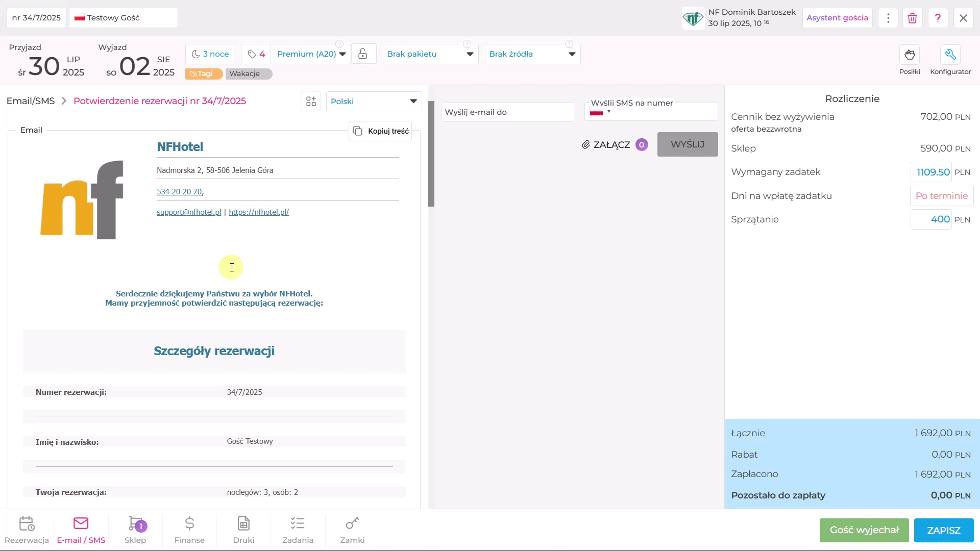Open the https://nfhotel.pl/ link
Screen dimensions: 980x551
click(x=259, y=212)
